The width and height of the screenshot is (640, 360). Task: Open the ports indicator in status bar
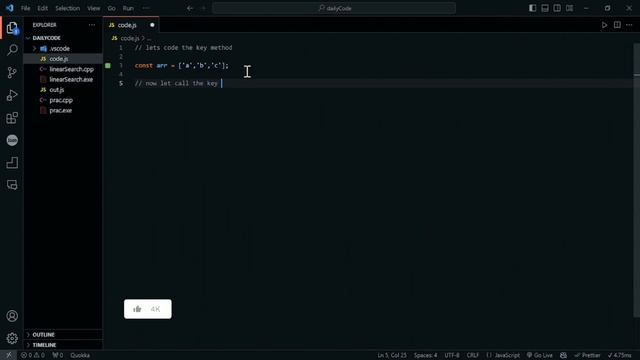[x=58, y=355]
